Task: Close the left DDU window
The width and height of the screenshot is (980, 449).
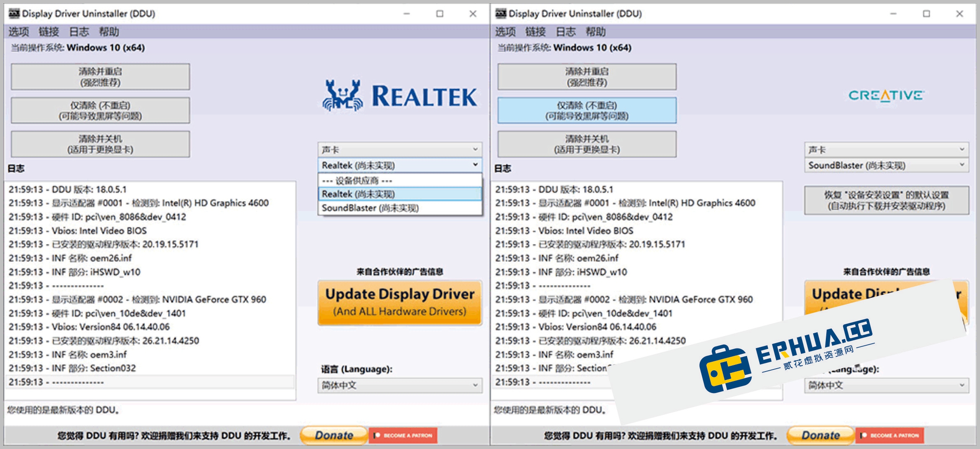Action: (x=473, y=14)
